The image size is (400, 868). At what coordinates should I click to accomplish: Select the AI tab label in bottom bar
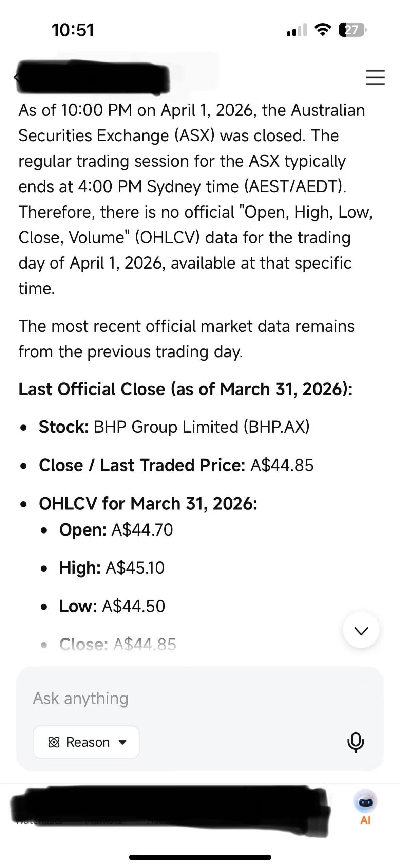click(x=365, y=820)
